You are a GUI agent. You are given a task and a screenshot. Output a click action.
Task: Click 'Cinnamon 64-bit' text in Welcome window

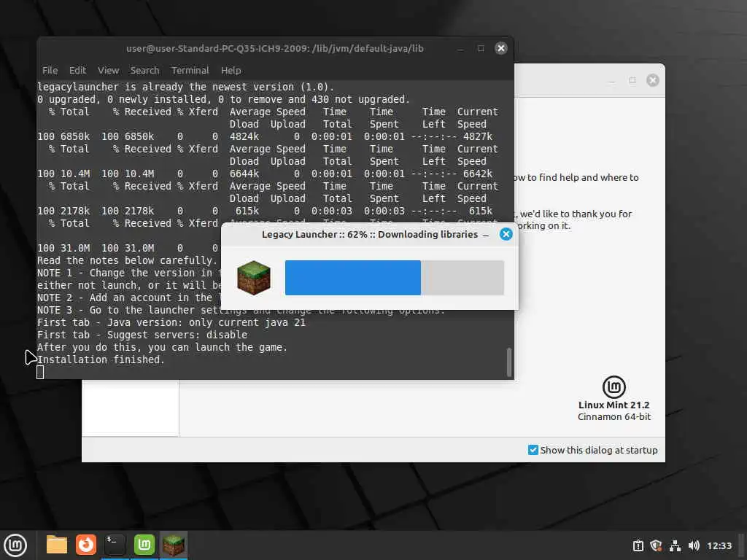click(614, 416)
